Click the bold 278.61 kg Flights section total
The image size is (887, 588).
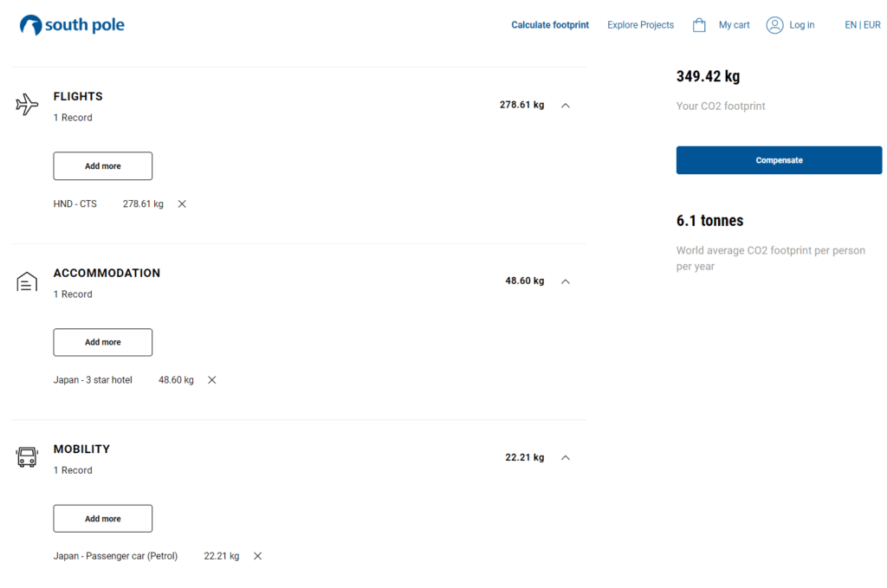[521, 105]
